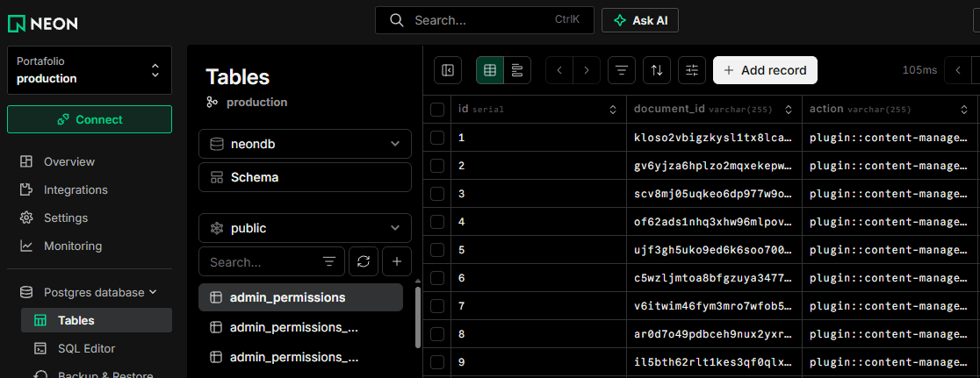Open the sort icon in toolbar
This screenshot has width=980, height=378.
pyautogui.click(x=657, y=70)
